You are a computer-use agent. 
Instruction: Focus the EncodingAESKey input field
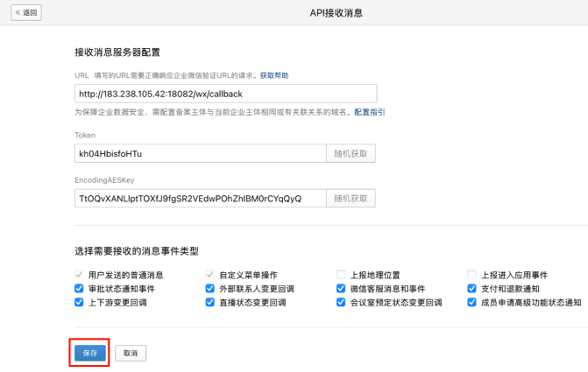coord(201,199)
